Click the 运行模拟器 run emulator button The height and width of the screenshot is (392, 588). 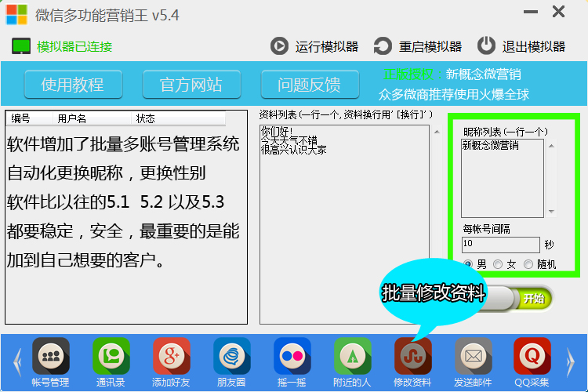click(315, 46)
